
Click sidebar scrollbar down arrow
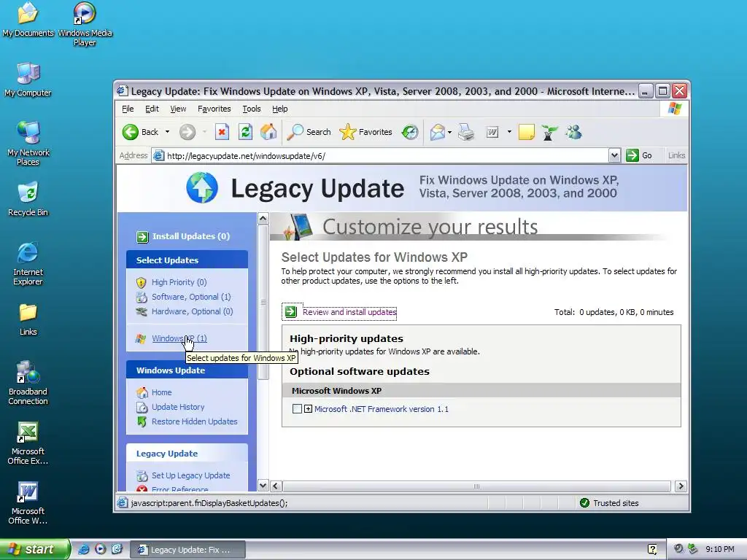[x=263, y=486]
